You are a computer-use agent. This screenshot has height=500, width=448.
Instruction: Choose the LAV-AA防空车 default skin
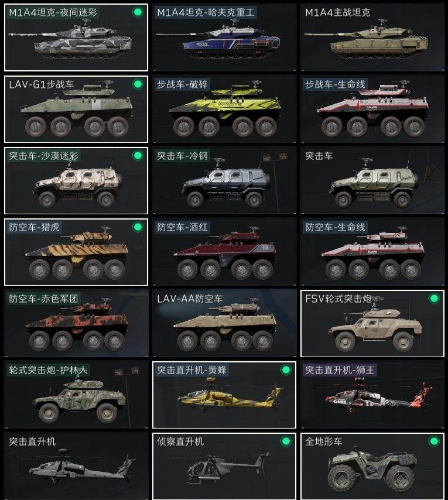point(224,323)
